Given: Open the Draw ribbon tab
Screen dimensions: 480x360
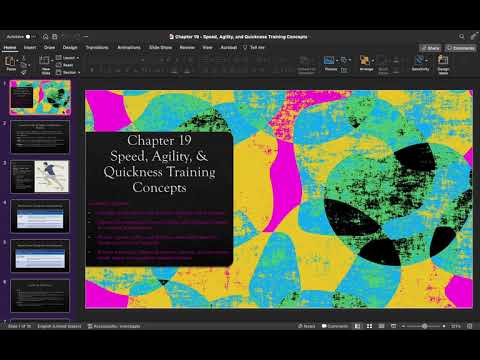Looking at the screenshot, I should point(49,48).
